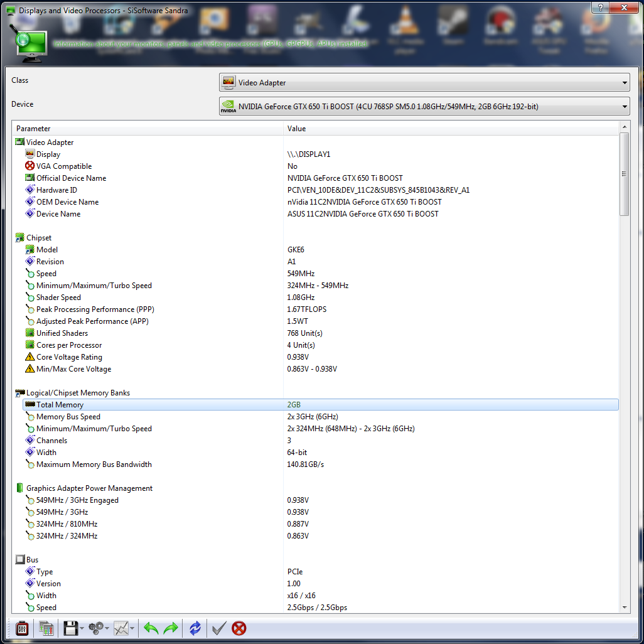Refresh results with the blue arrows icon
The height and width of the screenshot is (644, 644).
point(195,628)
